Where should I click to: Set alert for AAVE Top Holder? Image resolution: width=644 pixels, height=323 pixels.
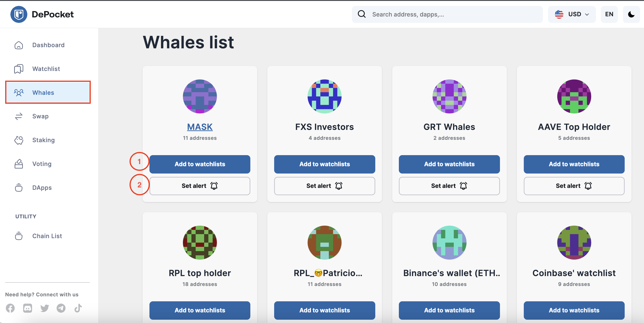[574, 186]
